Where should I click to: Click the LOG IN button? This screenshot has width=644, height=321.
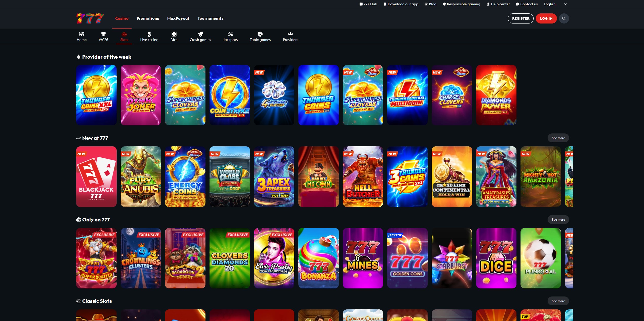(x=546, y=18)
